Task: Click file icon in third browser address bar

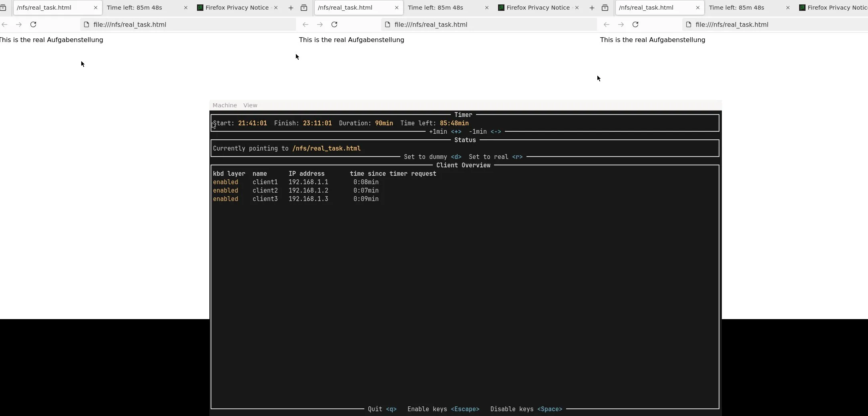Action: click(689, 24)
